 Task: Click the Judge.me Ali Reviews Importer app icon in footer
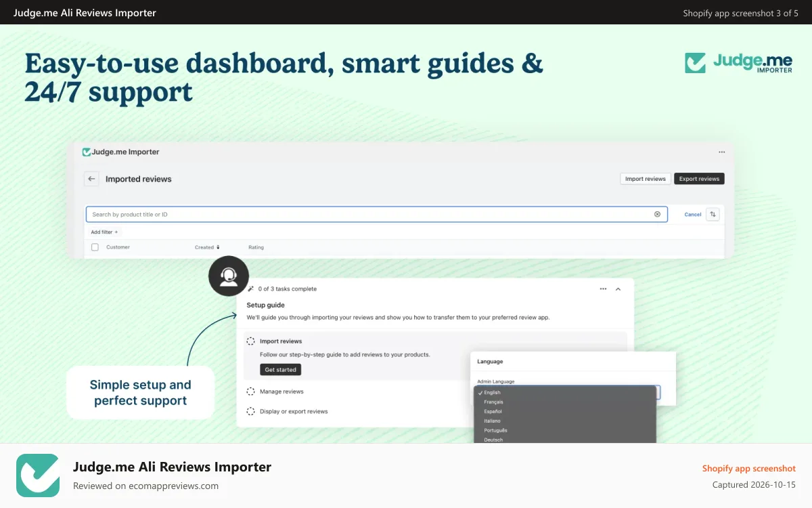click(x=38, y=475)
